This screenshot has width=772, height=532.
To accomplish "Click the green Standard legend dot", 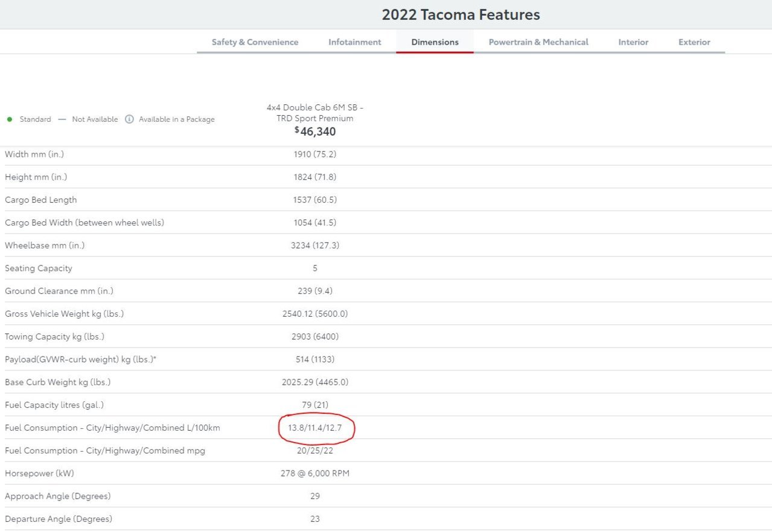I will 10,119.
